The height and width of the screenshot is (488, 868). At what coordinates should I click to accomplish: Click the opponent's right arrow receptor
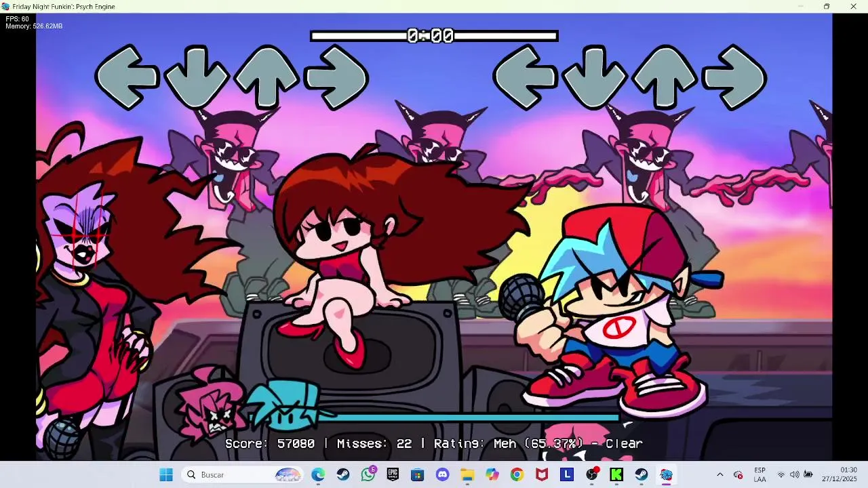pos(336,77)
